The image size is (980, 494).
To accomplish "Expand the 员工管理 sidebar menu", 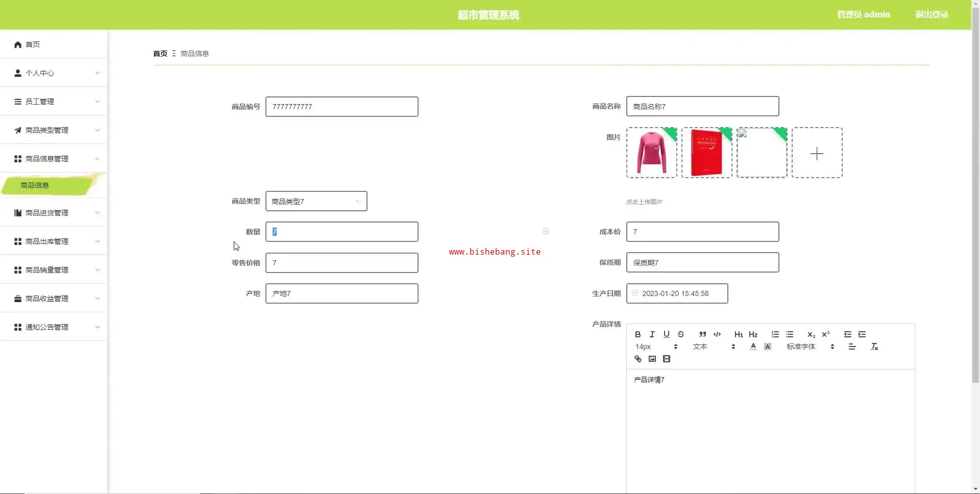I will [53, 102].
